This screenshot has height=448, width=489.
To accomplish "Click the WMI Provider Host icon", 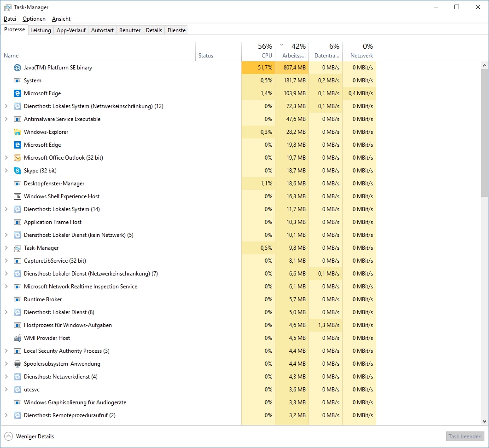I will (17, 338).
